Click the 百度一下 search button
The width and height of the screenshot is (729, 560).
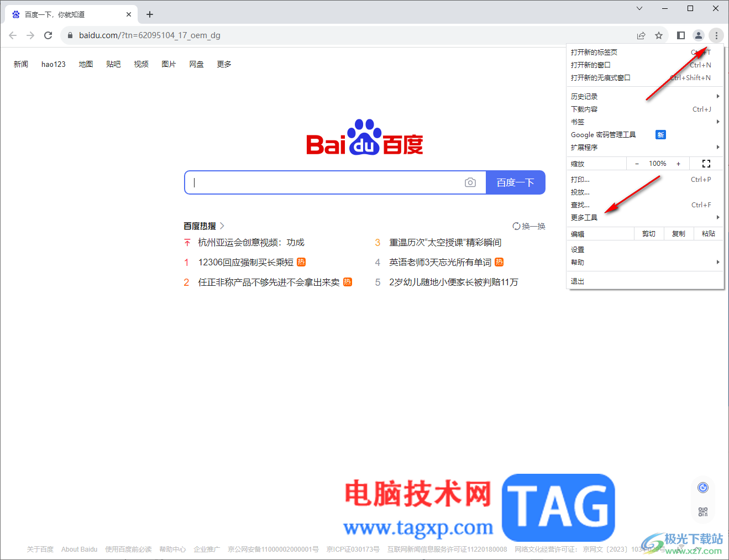coord(516,182)
